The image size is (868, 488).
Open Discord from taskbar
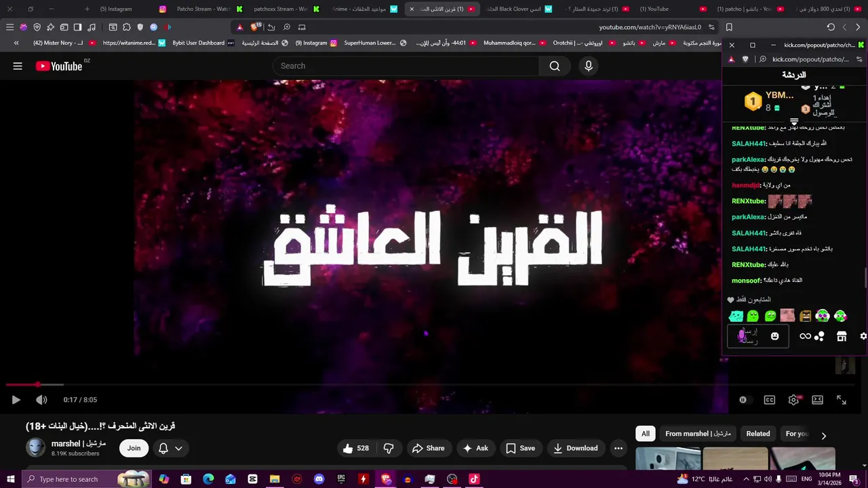(319, 479)
